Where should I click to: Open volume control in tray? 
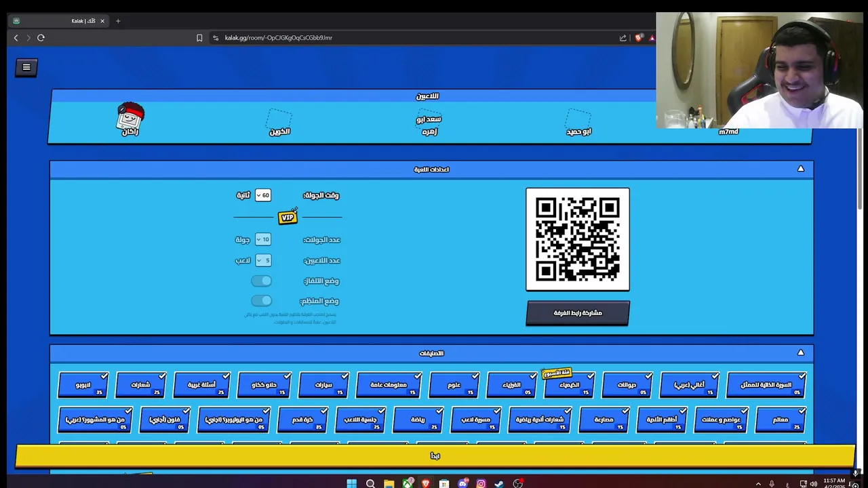click(x=813, y=484)
